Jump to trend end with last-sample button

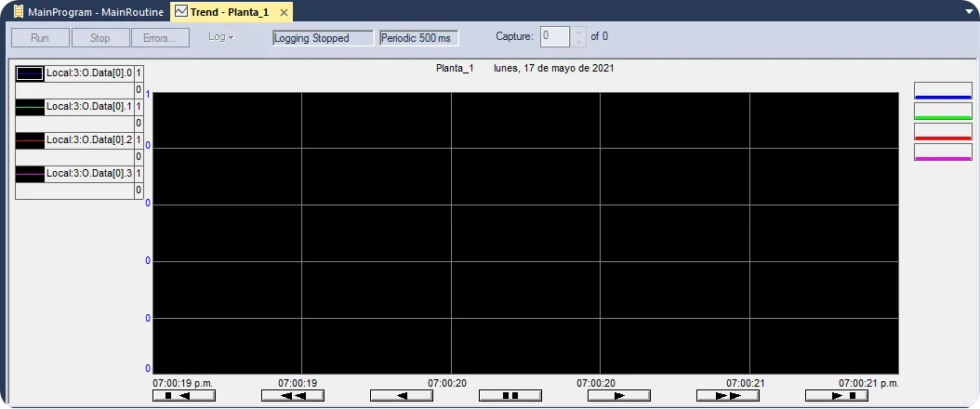coord(836,395)
